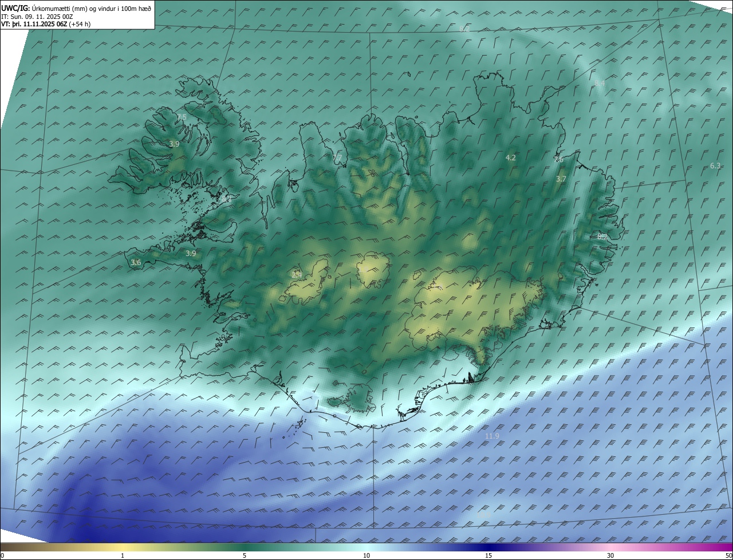Click the '0' tick label on the legend
The image size is (733, 560).
click(x=2, y=556)
